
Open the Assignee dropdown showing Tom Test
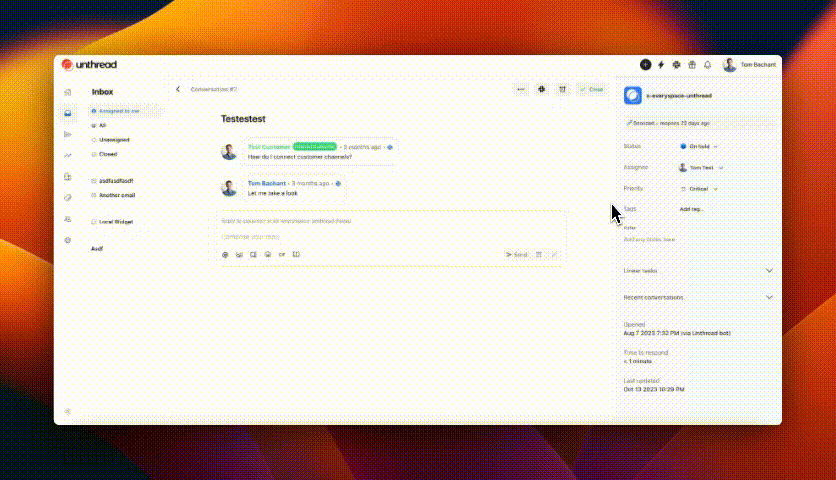click(701, 167)
